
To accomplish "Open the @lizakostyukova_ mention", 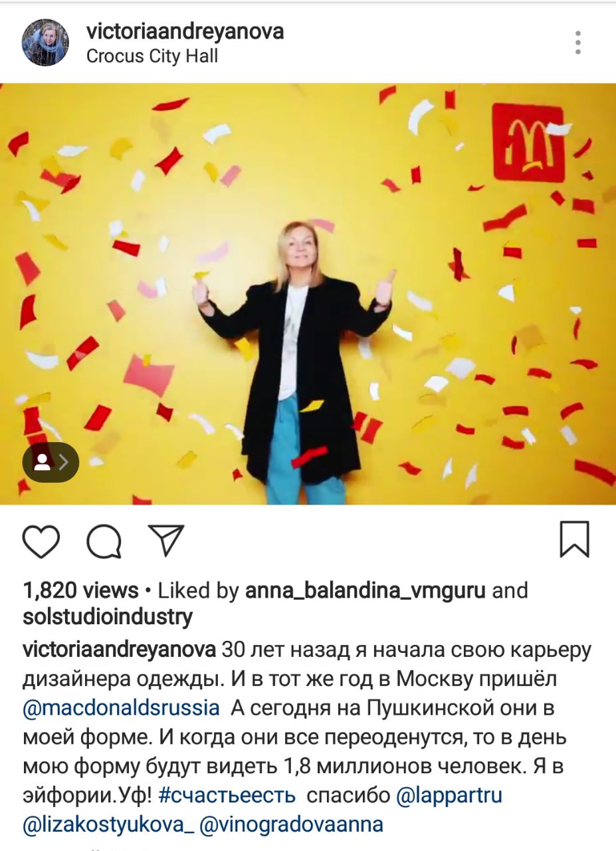I will pos(108,825).
